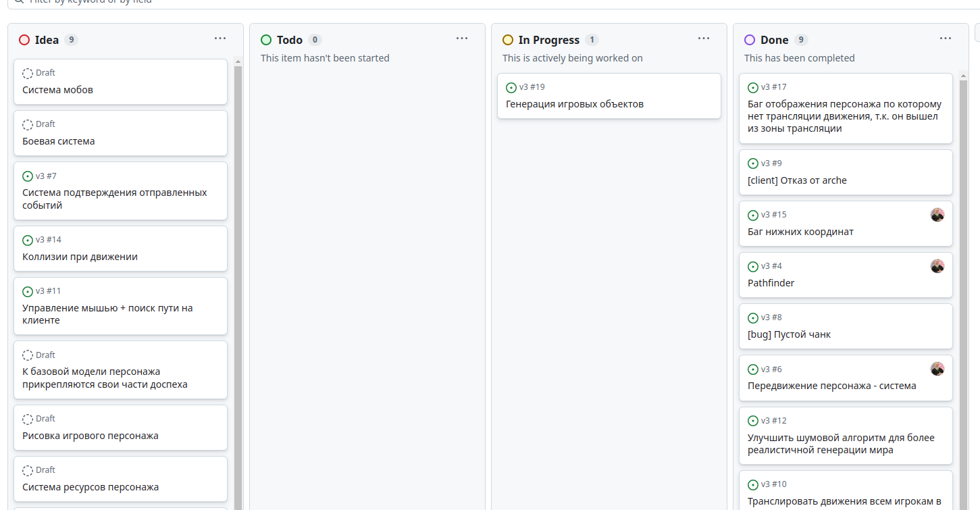Viewport: 980px width, 510px height.
Task: Click assignee avatar on Баг нижних координат card
Action: click(x=937, y=215)
